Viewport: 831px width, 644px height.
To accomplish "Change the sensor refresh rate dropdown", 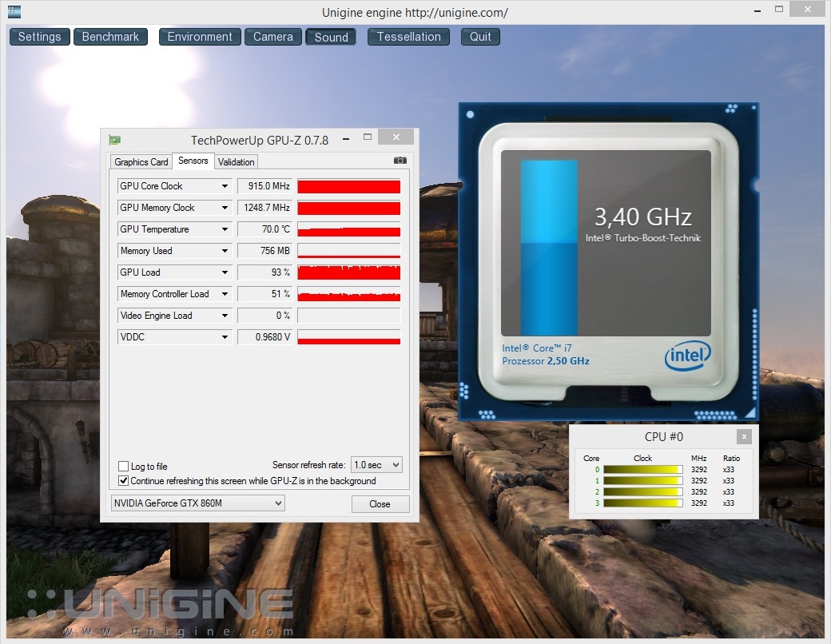I will point(376,465).
